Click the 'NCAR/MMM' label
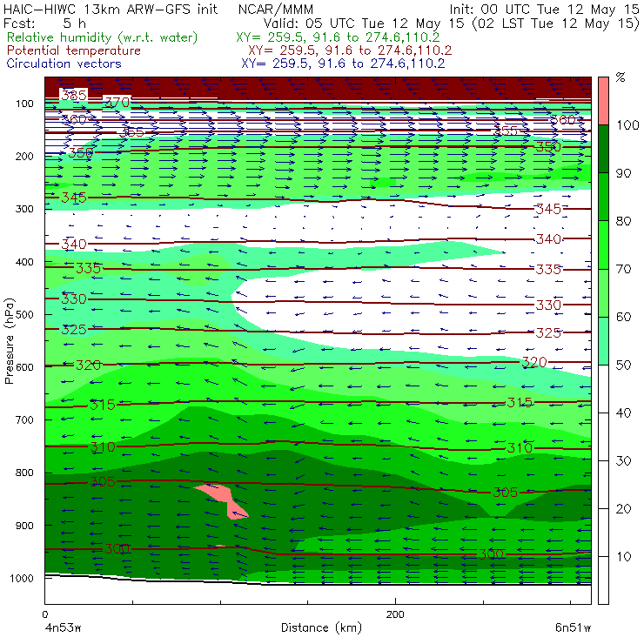 point(276,9)
